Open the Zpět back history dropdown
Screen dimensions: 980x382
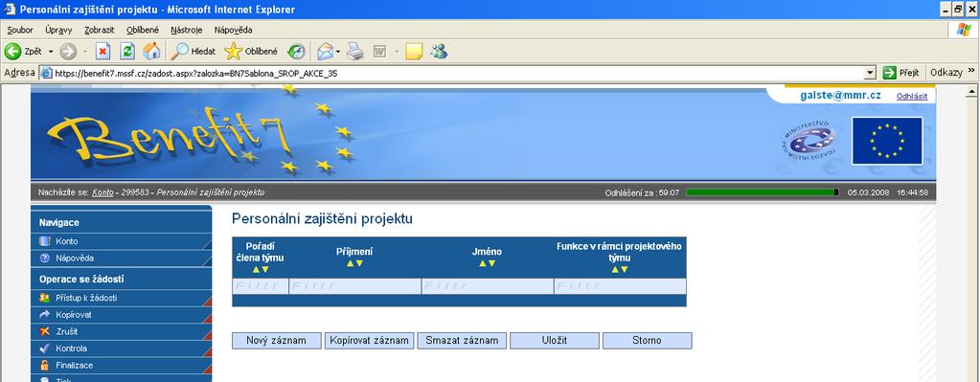51,51
